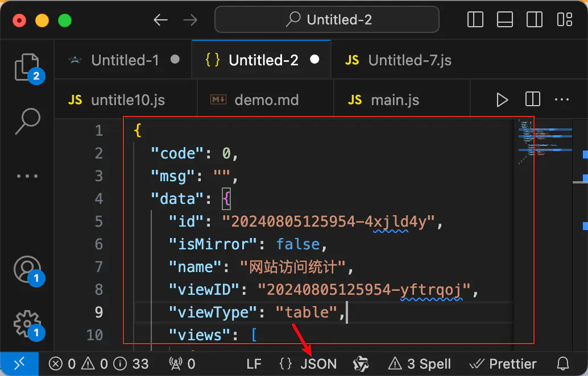Image resolution: width=588 pixels, height=376 pixels.
Task: Open the Explorer view in activity bar
Action: [27, 67]
